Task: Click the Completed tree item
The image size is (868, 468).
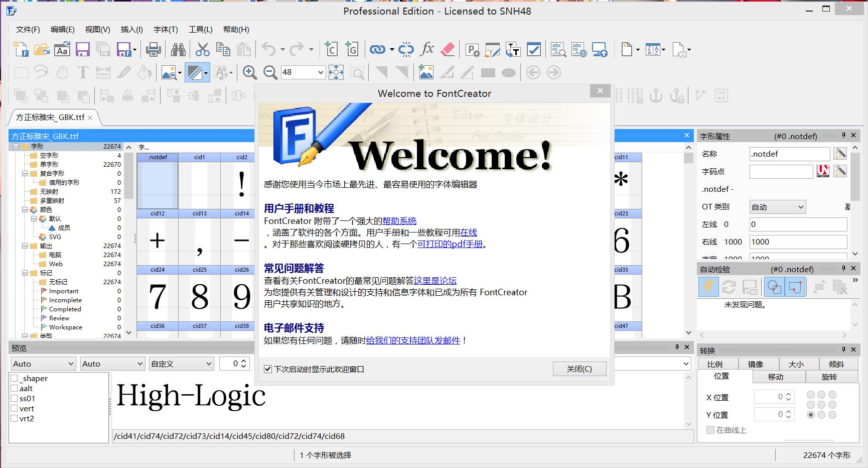Action: [x=65, y=309]
